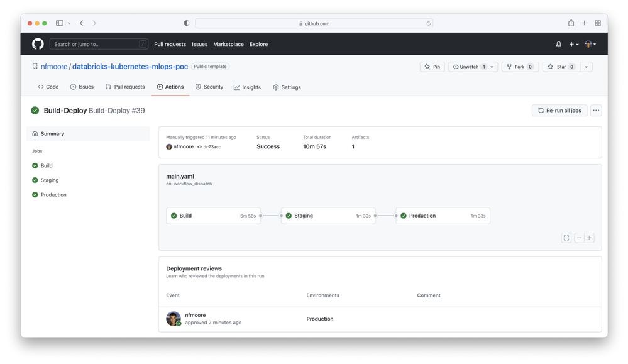The width and height of the screenshot is (628, 364).
Task: Expand the sidebar options chevron
Action: coord(69,23)
